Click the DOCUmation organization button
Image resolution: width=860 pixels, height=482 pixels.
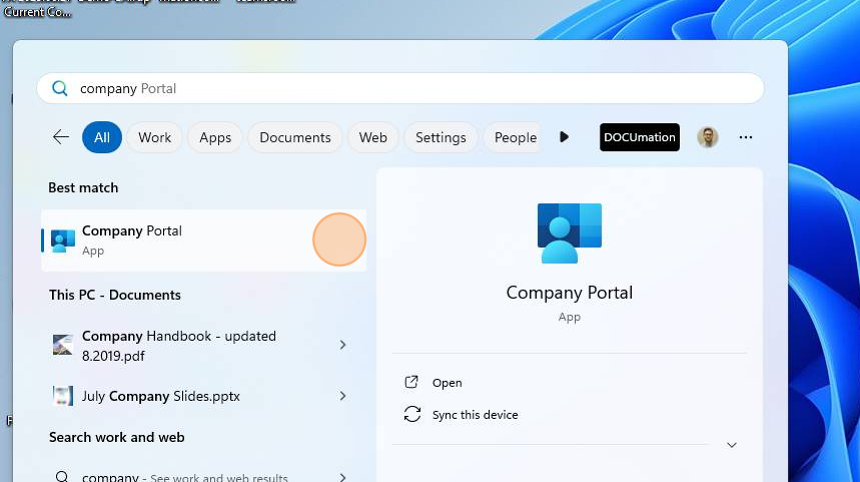click(640, 137)
